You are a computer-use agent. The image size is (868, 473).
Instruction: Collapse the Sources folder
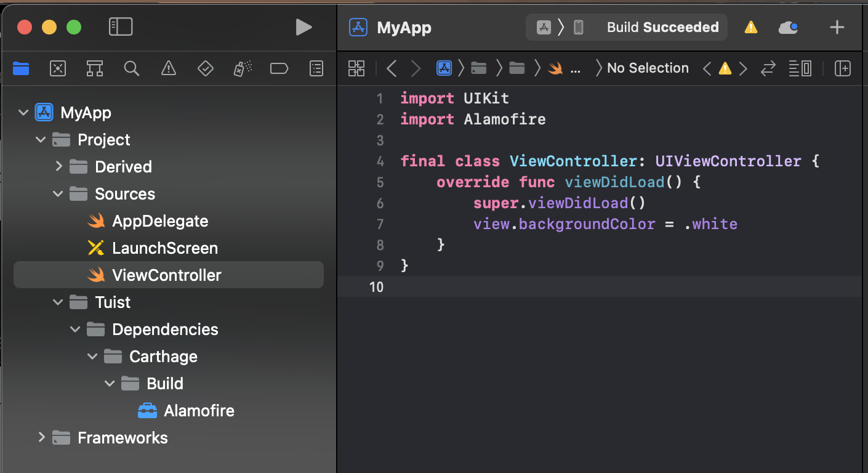tap(58, 194)
